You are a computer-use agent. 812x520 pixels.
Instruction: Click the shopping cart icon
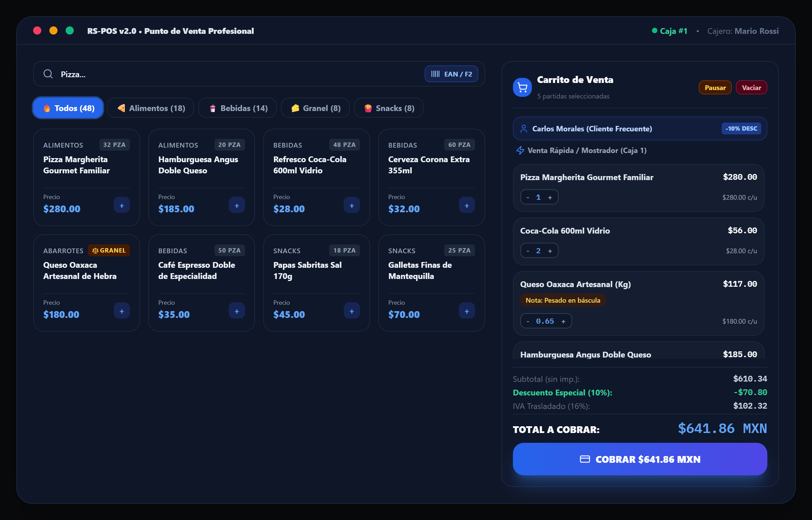pos(522,87)
